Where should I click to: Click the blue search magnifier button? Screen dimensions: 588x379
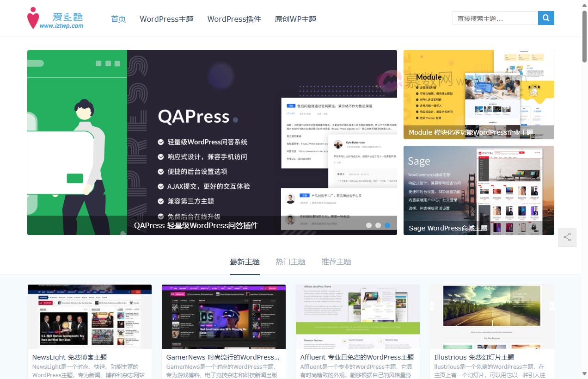(546, 19)
